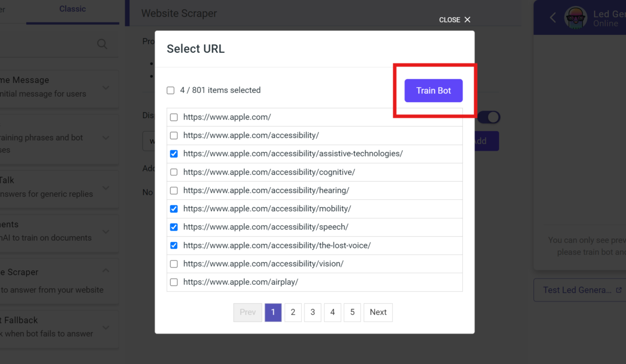Go to page 3 of the URL list

pyautogui.click(x=312, y=312)
